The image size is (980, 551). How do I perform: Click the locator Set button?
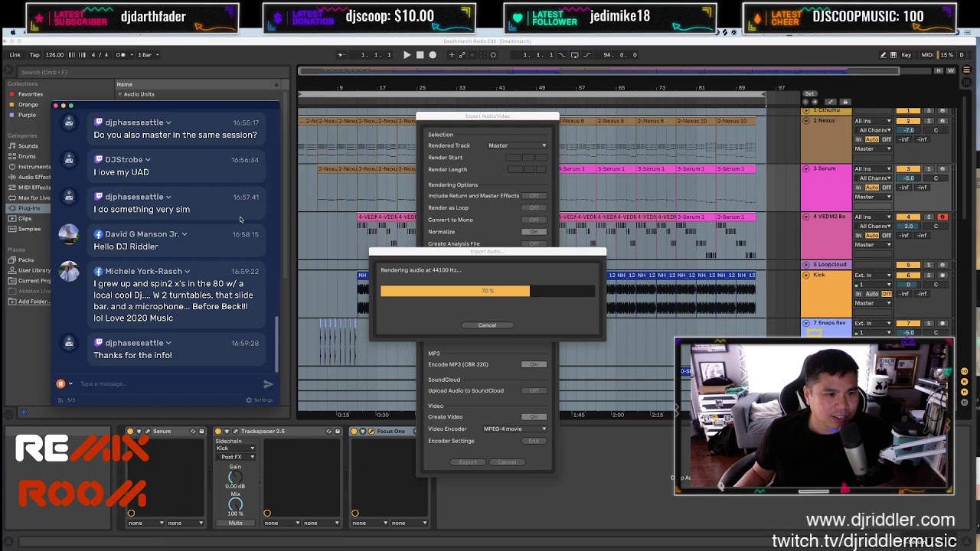[x=809, y=93]
